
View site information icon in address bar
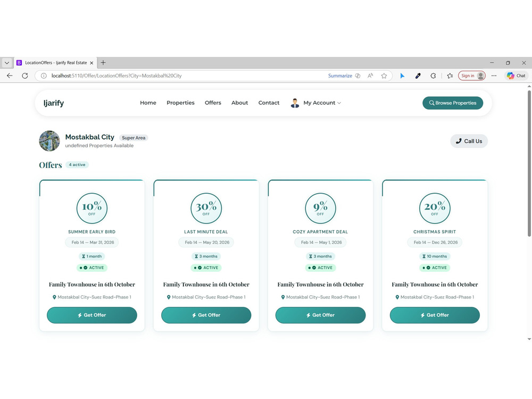(x=44, y=76)
